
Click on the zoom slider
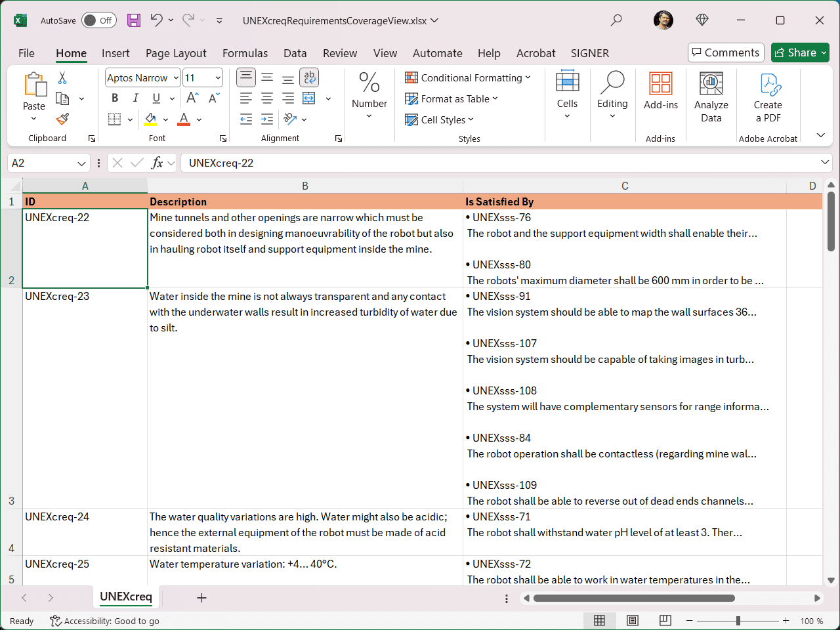tap(738, 621)
